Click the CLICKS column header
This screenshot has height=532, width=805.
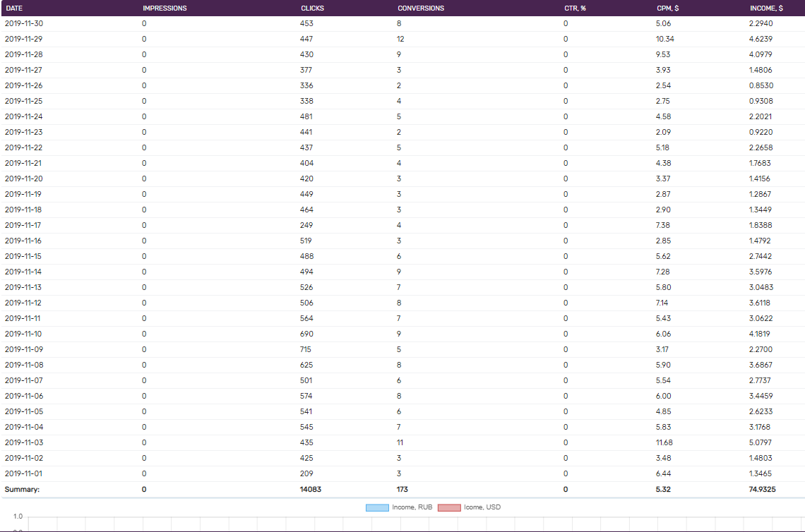[312, 8]
